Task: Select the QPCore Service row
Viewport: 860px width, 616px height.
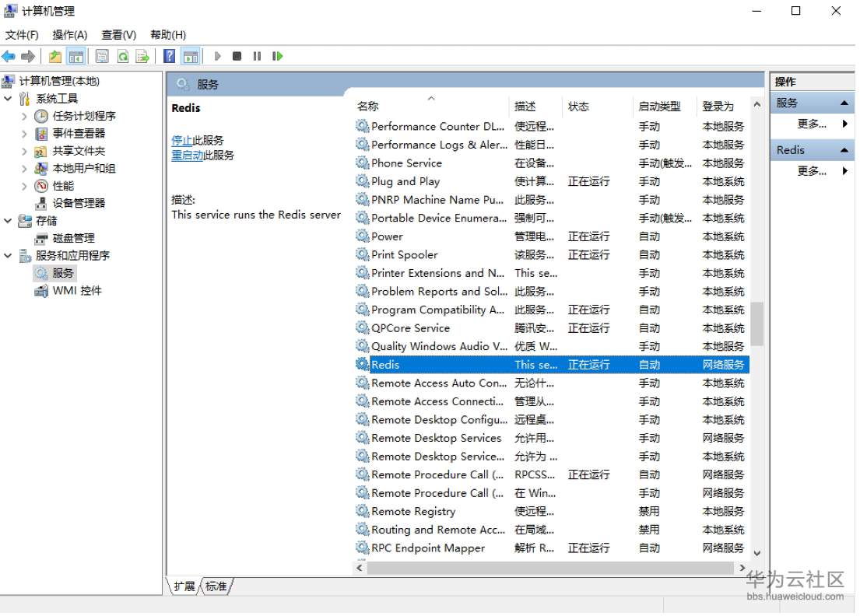Action: (552, 327)
